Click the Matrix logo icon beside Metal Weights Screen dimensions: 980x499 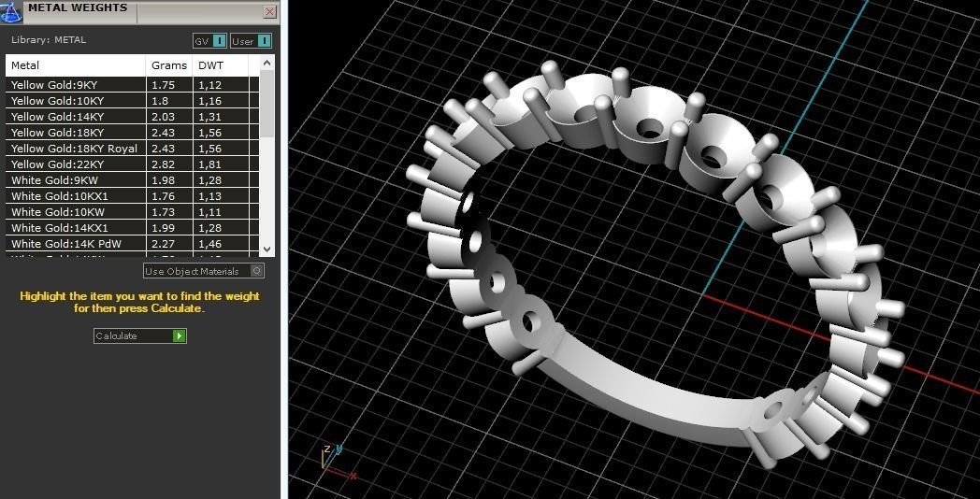pos(10,11)
